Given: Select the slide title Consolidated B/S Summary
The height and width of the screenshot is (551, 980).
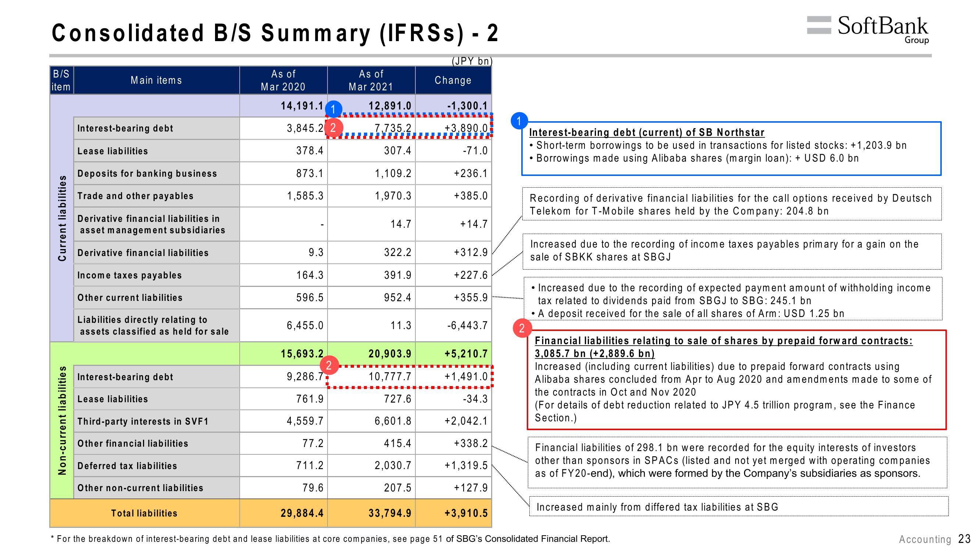Looking at the screenshot, I should (x=275, y=33).
